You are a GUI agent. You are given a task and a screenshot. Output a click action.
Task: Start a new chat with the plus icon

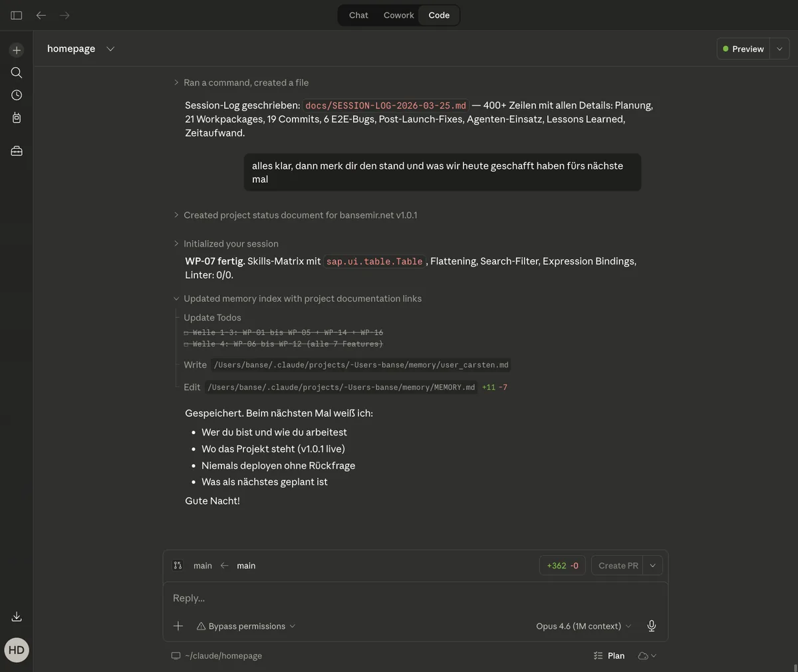pyautogui.click(x=16, y=49)
